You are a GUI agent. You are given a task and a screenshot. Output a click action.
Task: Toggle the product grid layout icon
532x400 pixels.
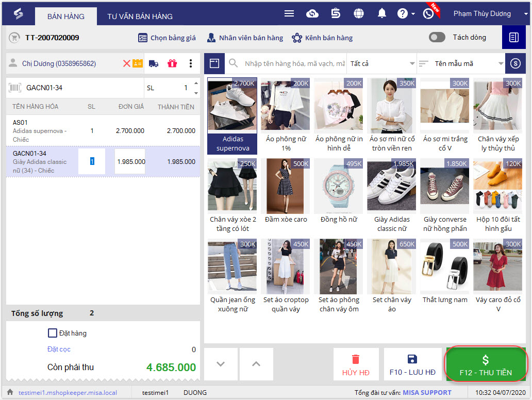pos(214,63)
